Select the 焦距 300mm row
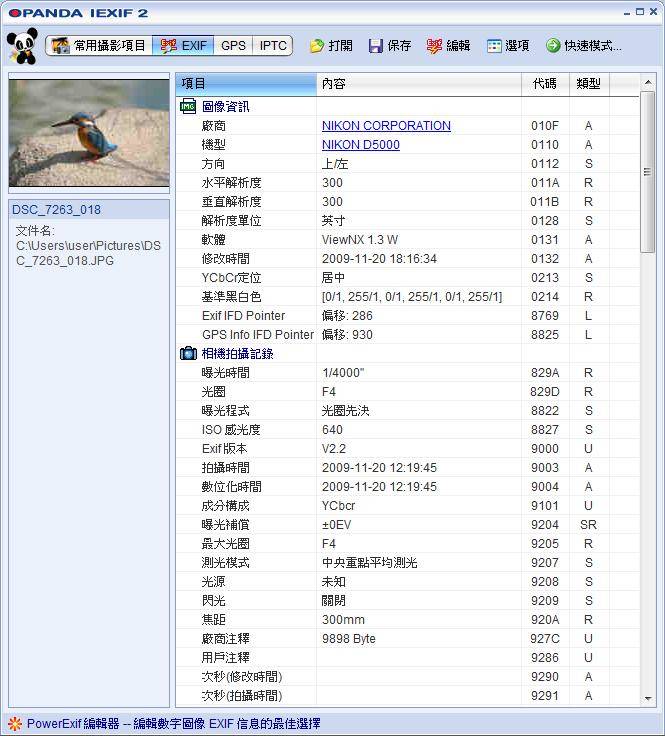Screen dimensions: 665x736 408,620
